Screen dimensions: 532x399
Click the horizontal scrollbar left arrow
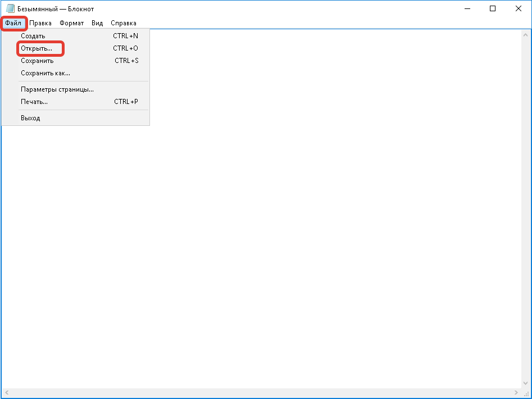pos(7,392)
